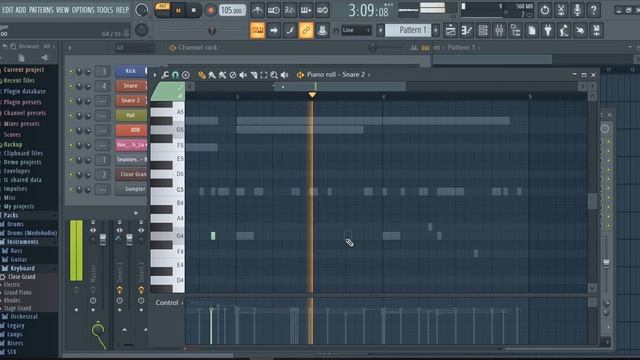Open the mixer view icon
Image resolution: width=640 pixels, height=360 pixels.
pyautogui.click(x=499, y=30)
